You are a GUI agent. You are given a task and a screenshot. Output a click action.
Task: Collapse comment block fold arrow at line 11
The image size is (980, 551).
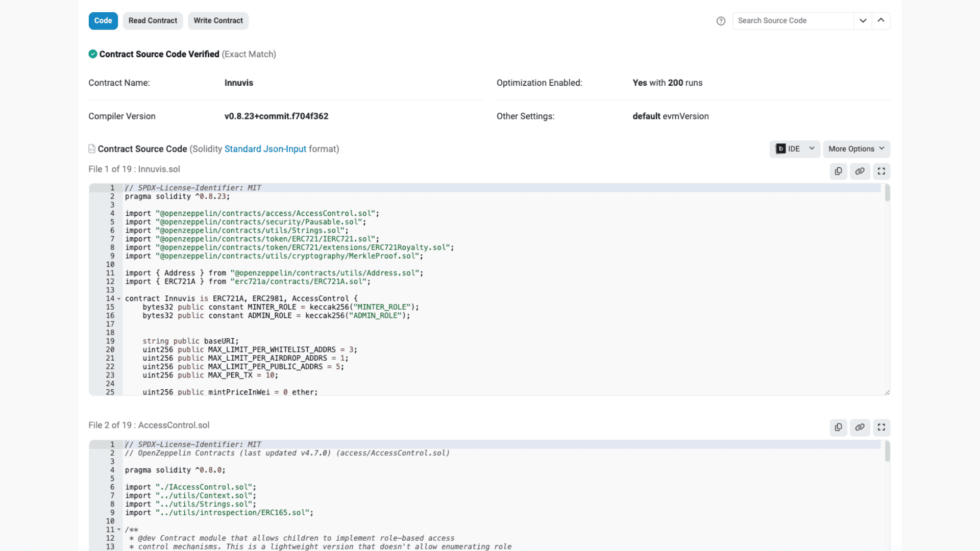click(119, 530)
